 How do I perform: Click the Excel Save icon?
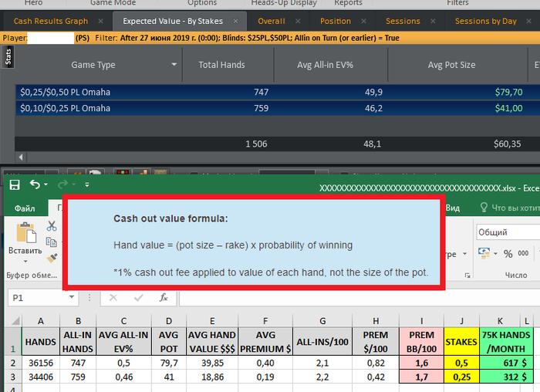coord(15,184)
